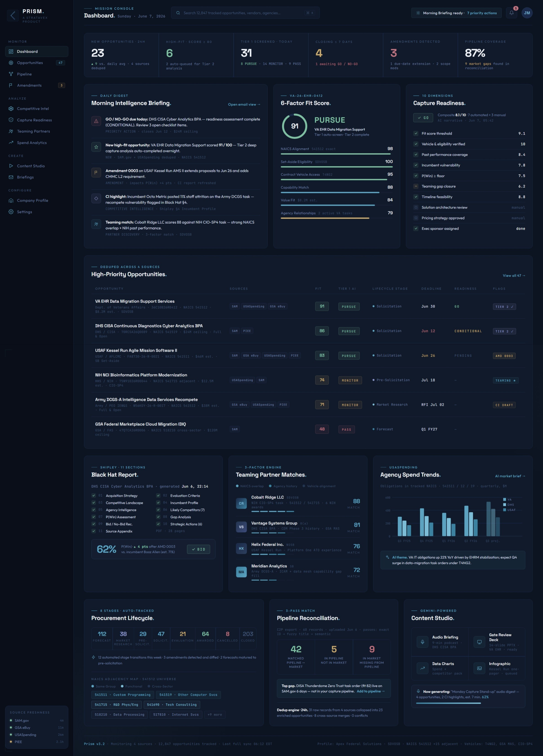Click diamond icon beside CI highlight
Viewport: 543px width, 756px height.
[96, 198]
